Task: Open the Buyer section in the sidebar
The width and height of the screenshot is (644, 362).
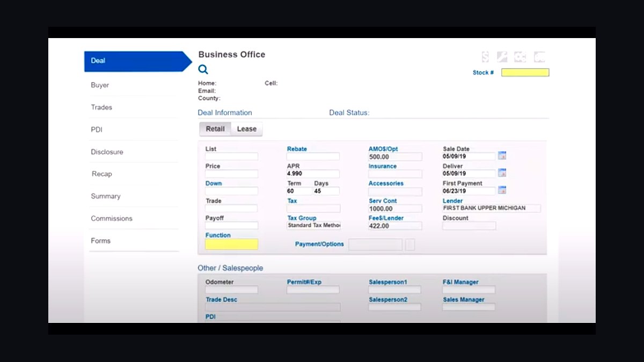Action: 100,85
